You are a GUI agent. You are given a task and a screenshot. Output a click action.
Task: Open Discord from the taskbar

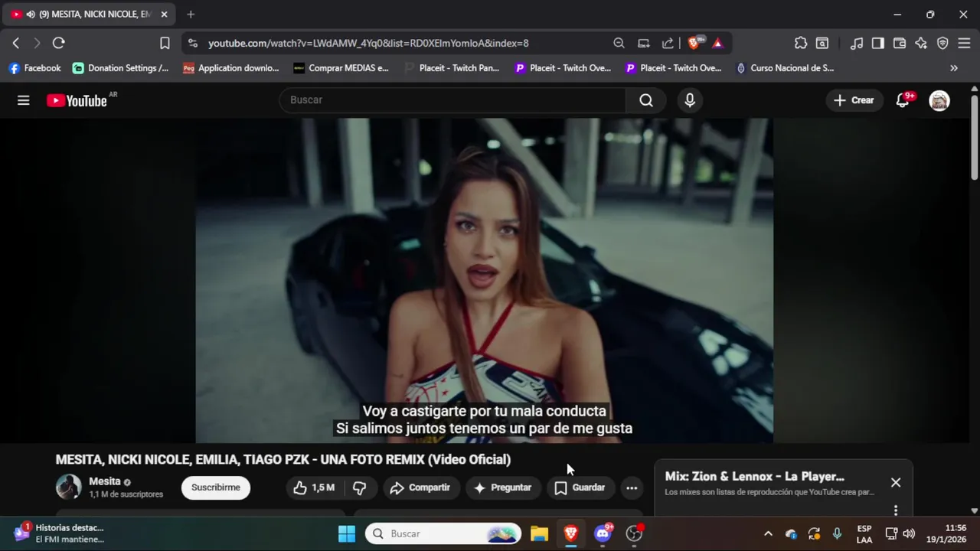point(603,533)
